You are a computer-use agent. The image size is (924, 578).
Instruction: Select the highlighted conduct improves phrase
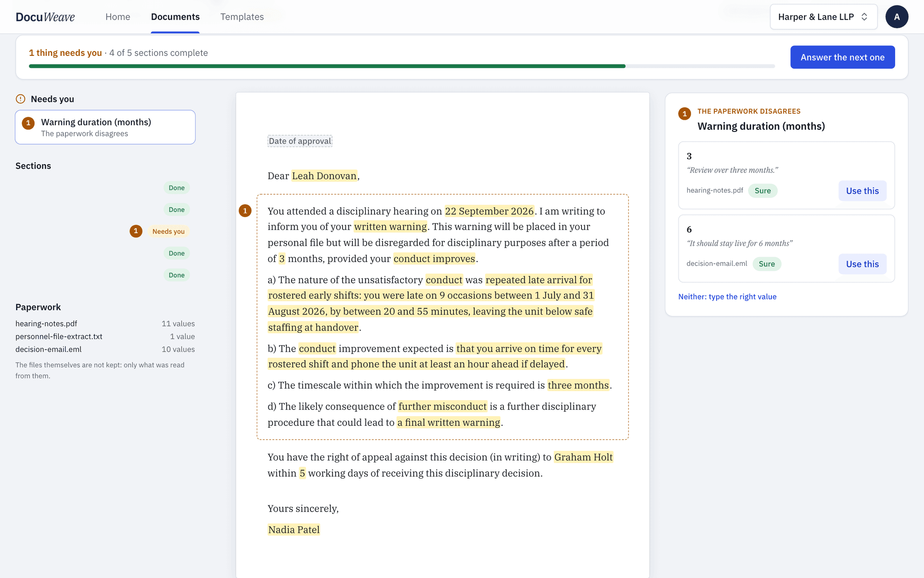click(434, 259)
